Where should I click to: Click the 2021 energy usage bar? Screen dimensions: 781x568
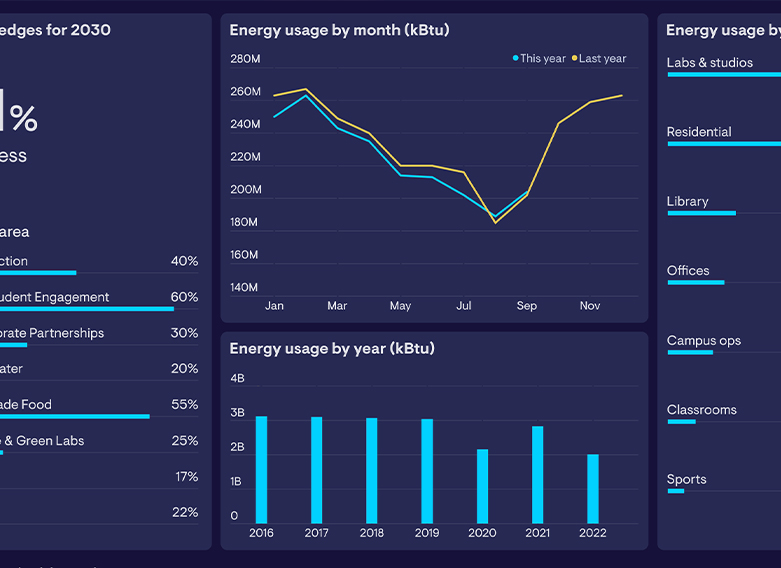point(538,474)
